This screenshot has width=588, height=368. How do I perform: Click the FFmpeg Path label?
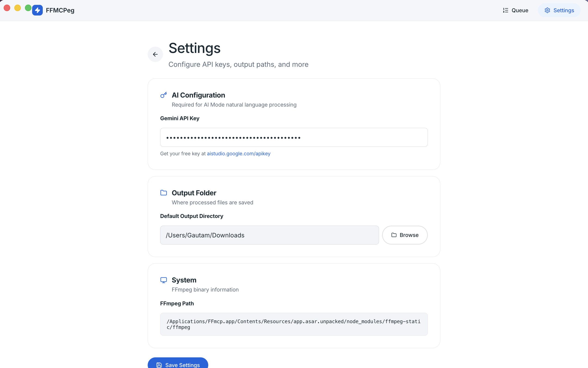[x=177, y=304]
